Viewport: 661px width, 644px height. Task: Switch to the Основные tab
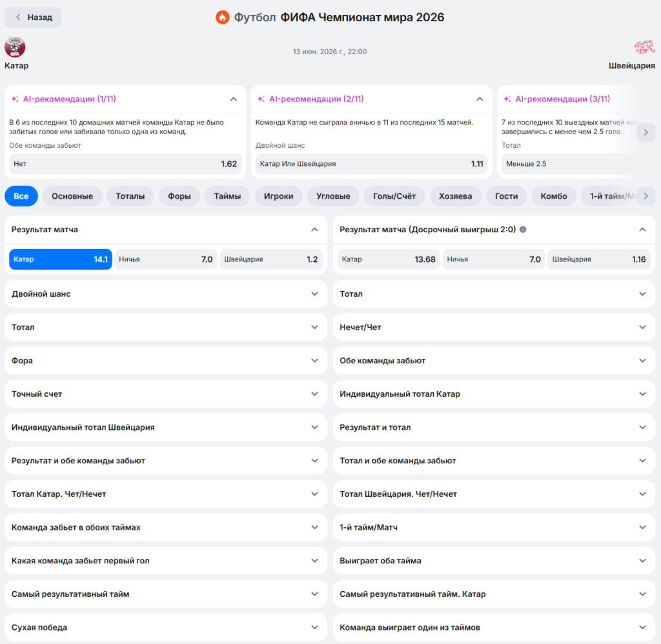[72, 196]
